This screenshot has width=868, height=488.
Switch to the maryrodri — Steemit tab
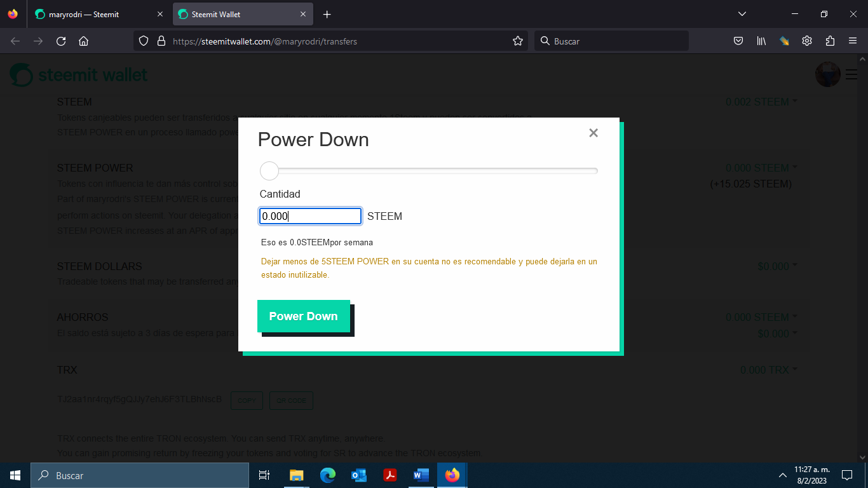[98, 14]
